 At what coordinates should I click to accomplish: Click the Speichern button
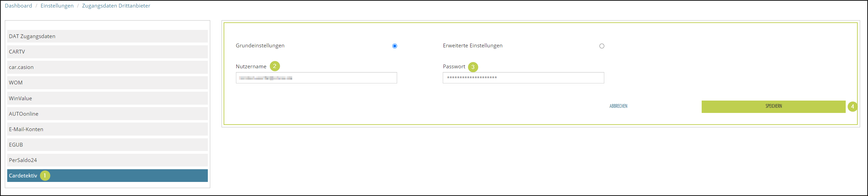coord(773,106)
